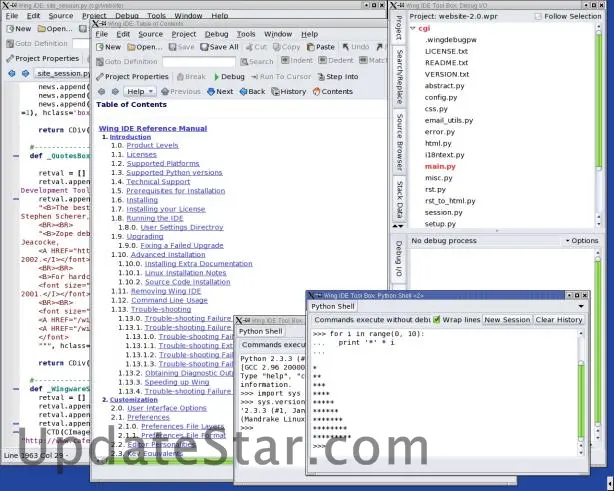This screenshot has height=491, width=614.
Task: Collapse the _Wingware function fold marker
Action: (16, 389)
